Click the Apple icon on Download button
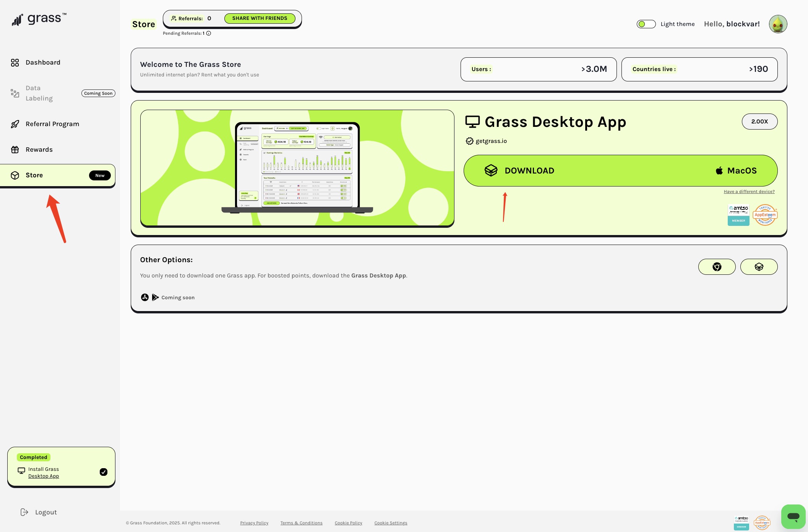Viewport: 808px width, 532px height. click(719, 170)
